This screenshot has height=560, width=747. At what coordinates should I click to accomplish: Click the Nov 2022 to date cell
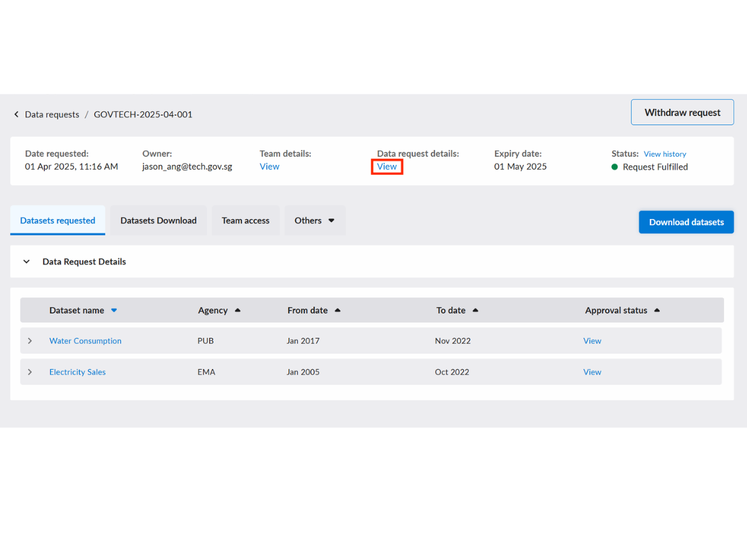coord(453,341)
